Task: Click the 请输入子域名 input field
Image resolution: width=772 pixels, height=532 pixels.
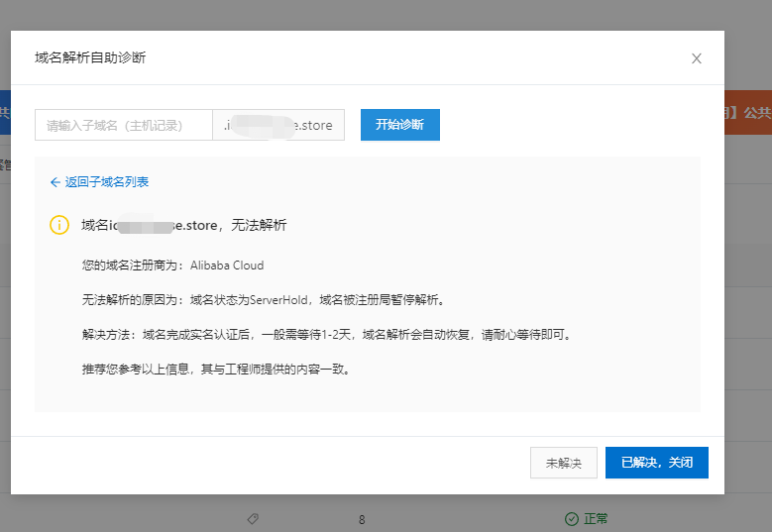Action: pyautogui.click(x=124, y=125)
